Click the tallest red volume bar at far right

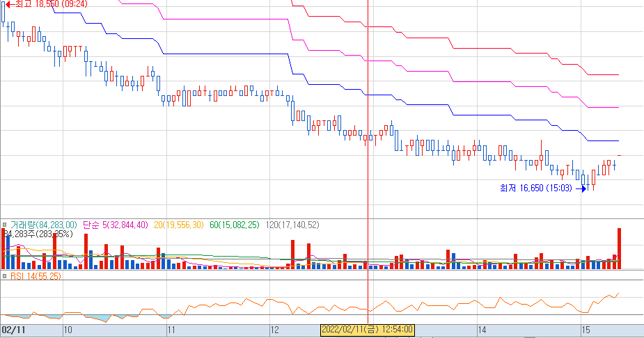(620, 248)
